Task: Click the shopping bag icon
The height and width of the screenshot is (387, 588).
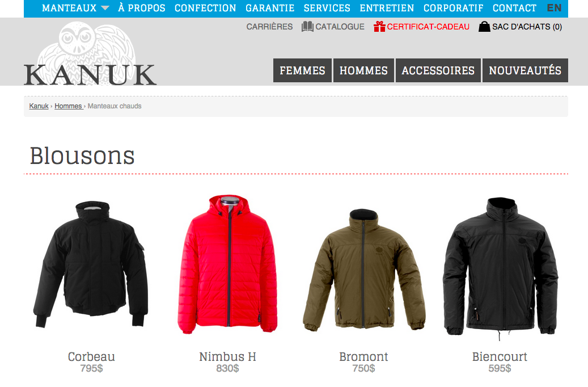Action: pyautogui.click(x=484, y=27)
